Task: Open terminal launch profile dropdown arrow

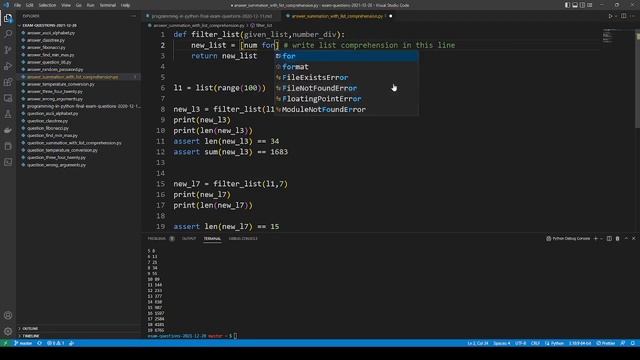Action: (x=602, y=238)
